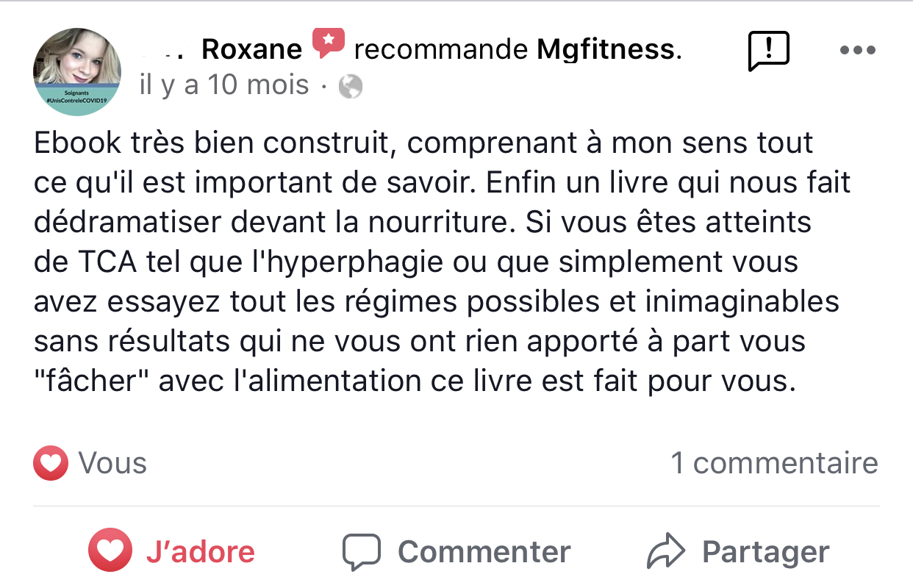This screenshot has width=913, height=588.
Task: Open the Mgfitness page link
Action: tap(605, 49)
